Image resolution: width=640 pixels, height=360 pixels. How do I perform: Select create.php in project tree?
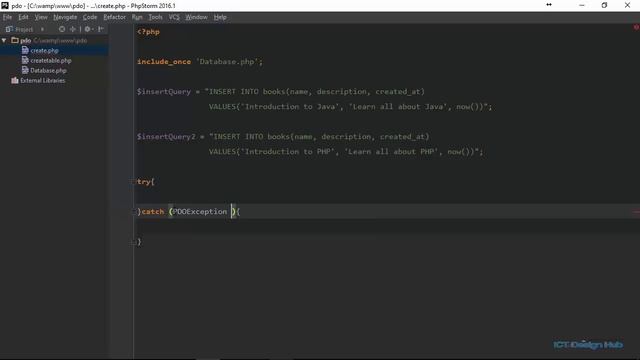pyautogui.click(x=44, y=51)
